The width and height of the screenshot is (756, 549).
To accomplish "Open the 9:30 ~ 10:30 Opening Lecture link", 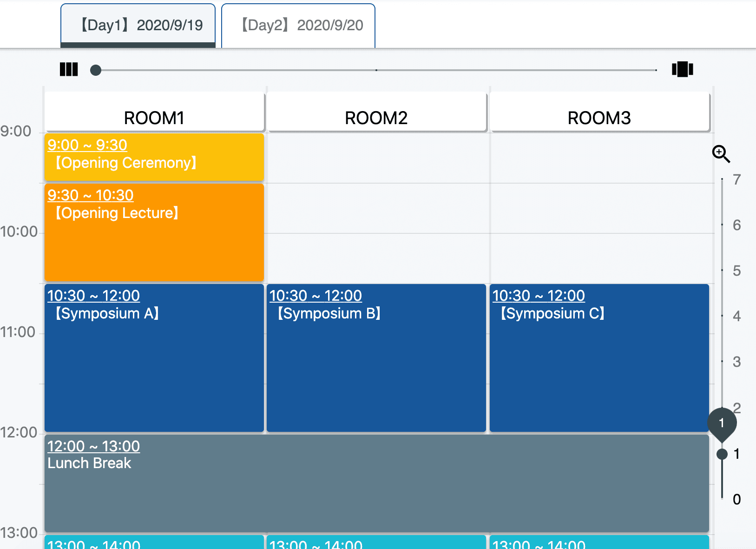I will coord(91,195).
